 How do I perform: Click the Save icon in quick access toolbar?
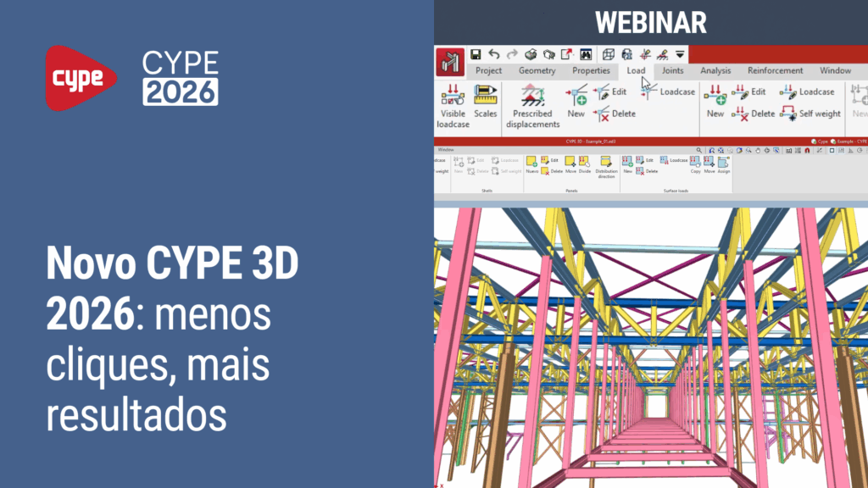click(x=476, y=54)
